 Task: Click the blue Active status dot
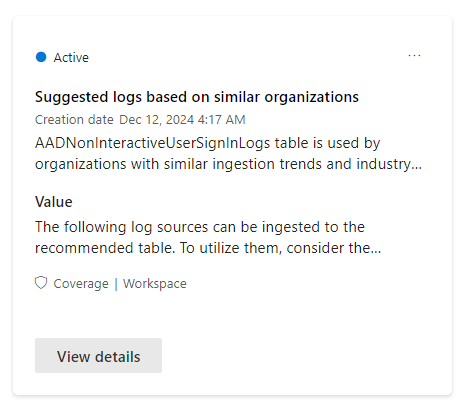coord(41,57)
